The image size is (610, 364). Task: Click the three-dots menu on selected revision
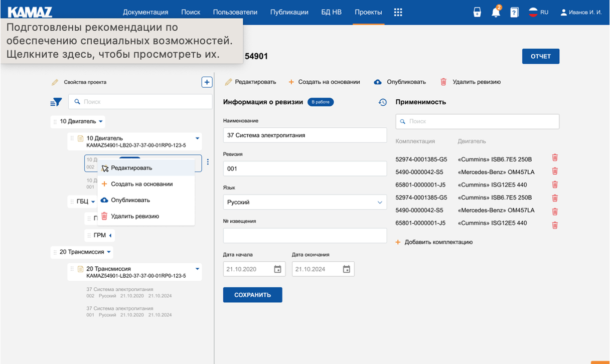(x=208, y=162)
